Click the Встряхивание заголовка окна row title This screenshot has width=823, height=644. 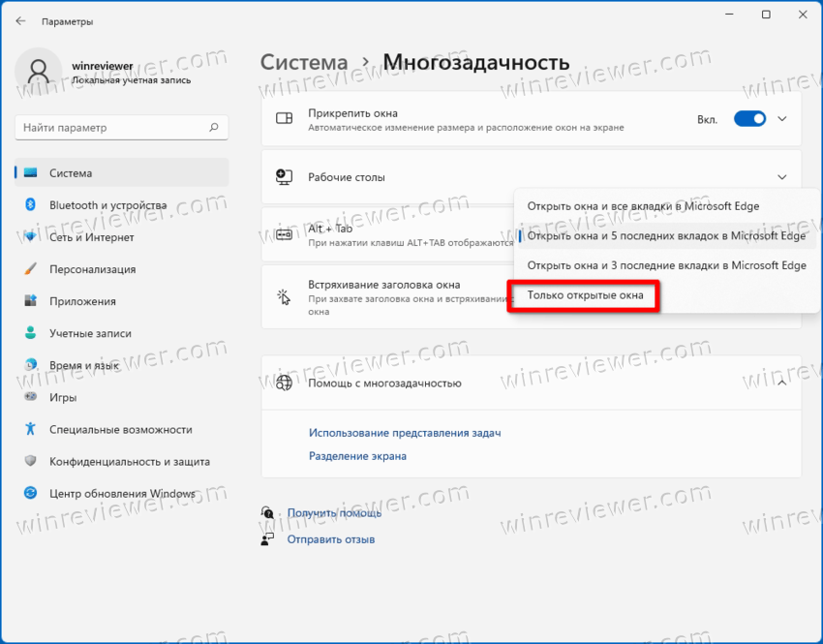tap(383, 285)
